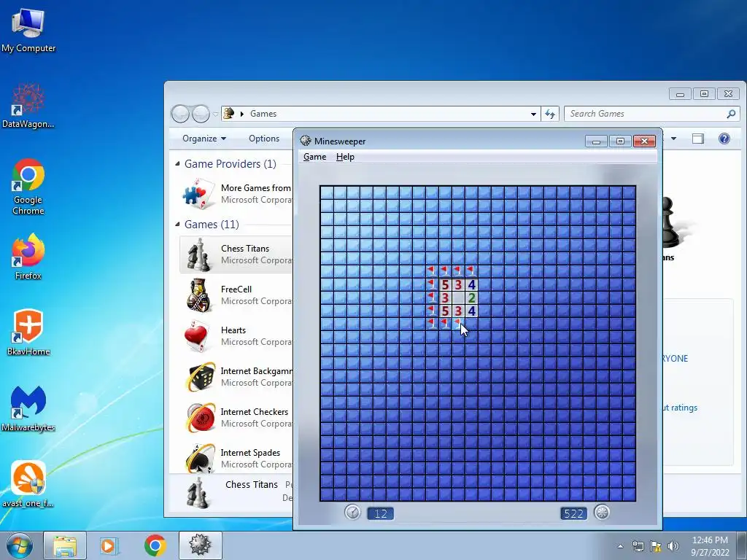Click the FreeCell text label
This screenshot has height=560, width=747.
[x=236, y=289]
